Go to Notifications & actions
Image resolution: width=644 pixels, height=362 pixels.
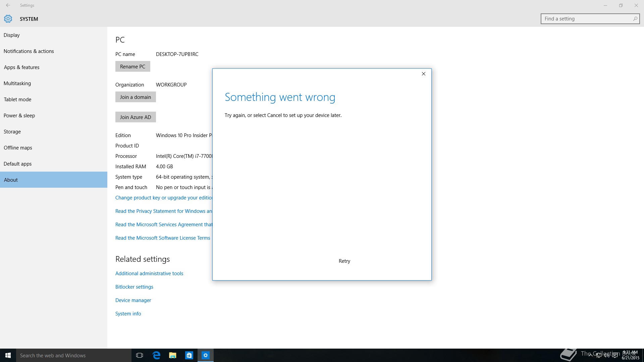coord(54,51)
